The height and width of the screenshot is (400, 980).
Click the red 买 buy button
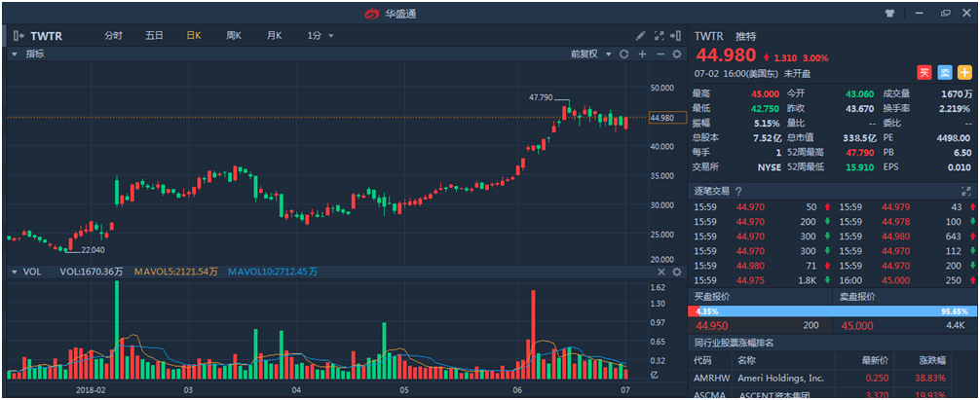click(923, 73)
